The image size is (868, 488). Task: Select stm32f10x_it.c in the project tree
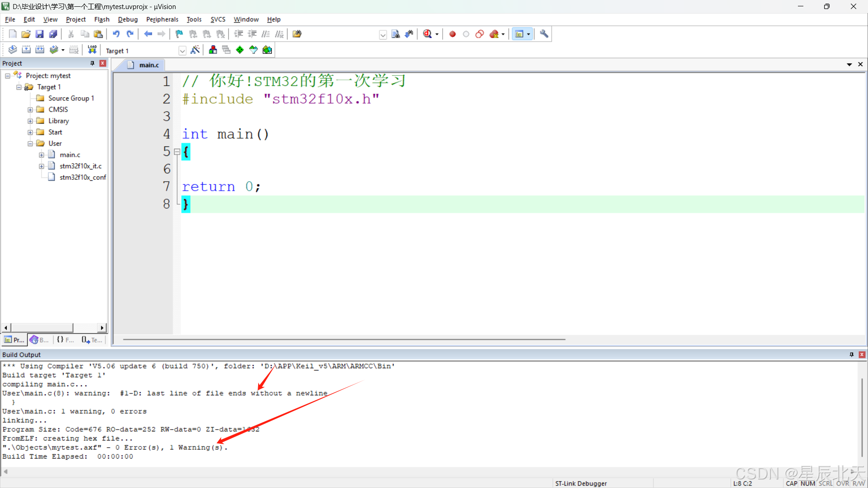(80, 166)
